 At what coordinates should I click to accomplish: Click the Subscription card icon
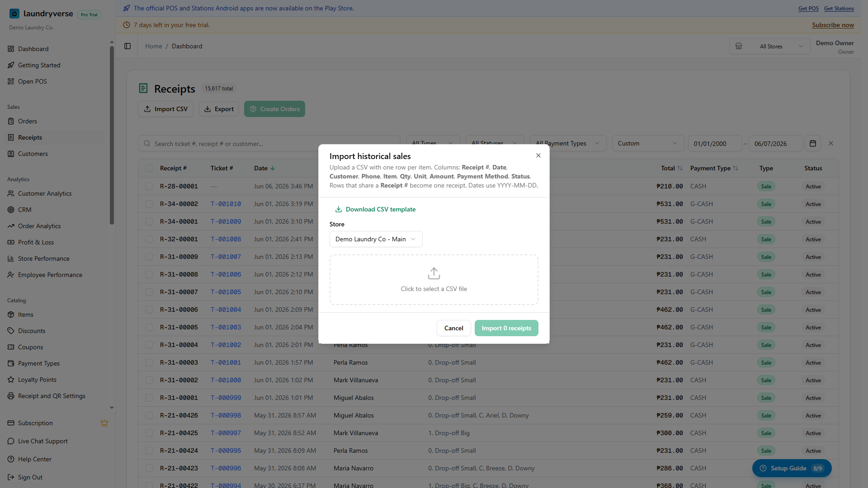click(x=11, y=423)
